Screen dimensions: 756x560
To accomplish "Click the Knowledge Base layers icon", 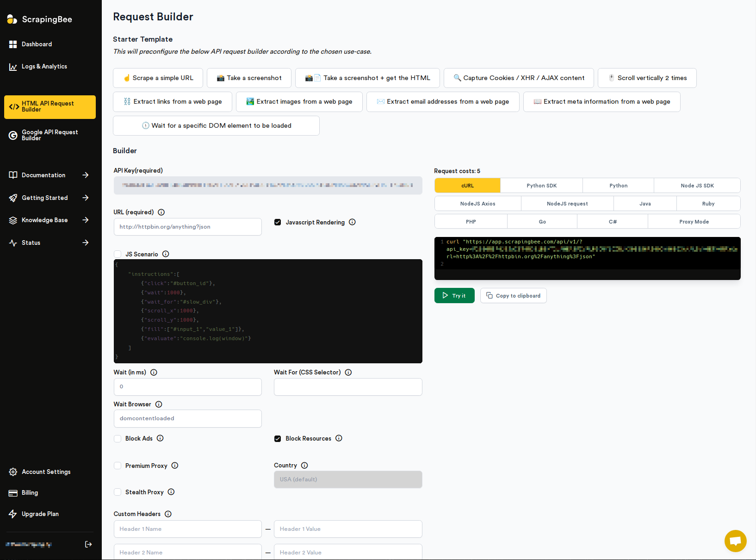I will click(x=13, y=220).
